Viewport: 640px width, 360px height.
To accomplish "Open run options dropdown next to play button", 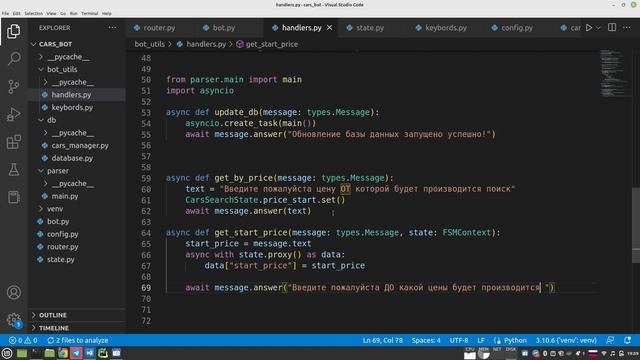I will [598, 28].
